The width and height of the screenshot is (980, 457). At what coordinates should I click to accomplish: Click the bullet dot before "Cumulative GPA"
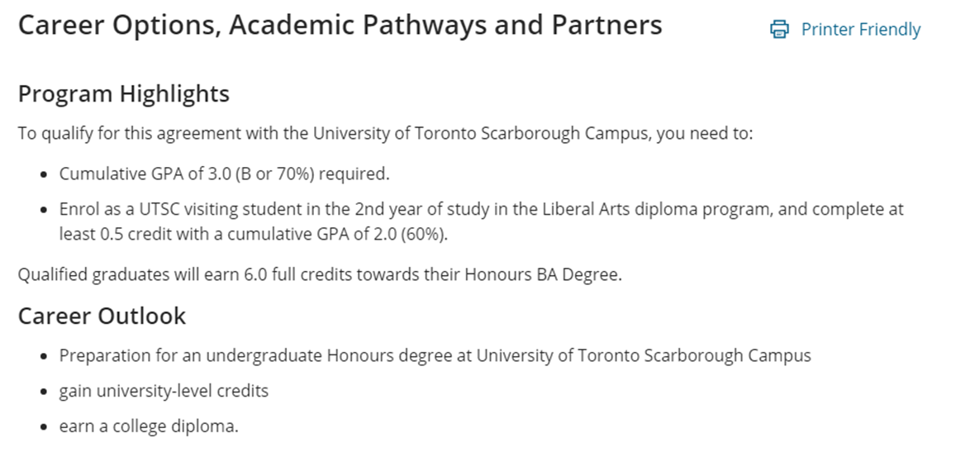pyautogui.click(x=44, y=175)
